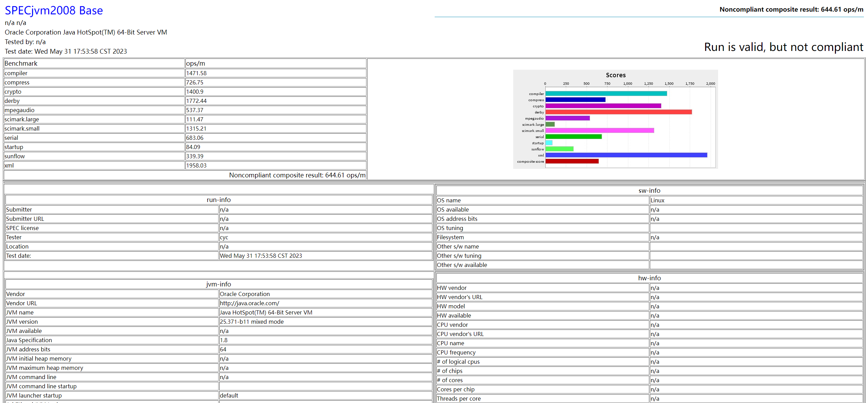Click the xml bar in Scores chart
This screenshot has height=403, width=868.
(x=626, y=155)
